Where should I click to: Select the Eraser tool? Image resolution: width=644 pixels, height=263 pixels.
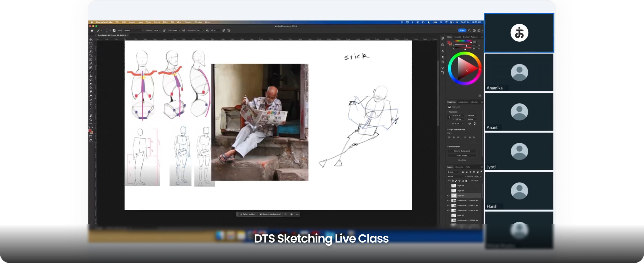click(91, 84)
